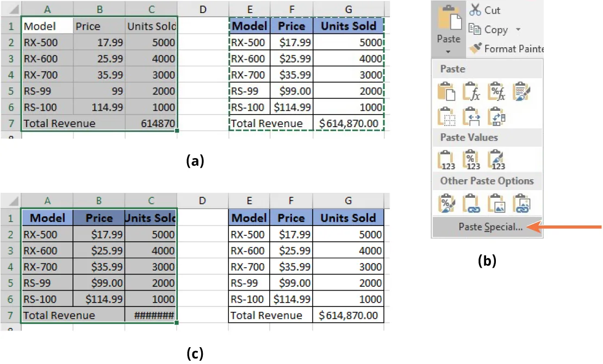Select the Paste as Picture icon
Viewport: 603px width, 364px height.
[x=496, y=202]
